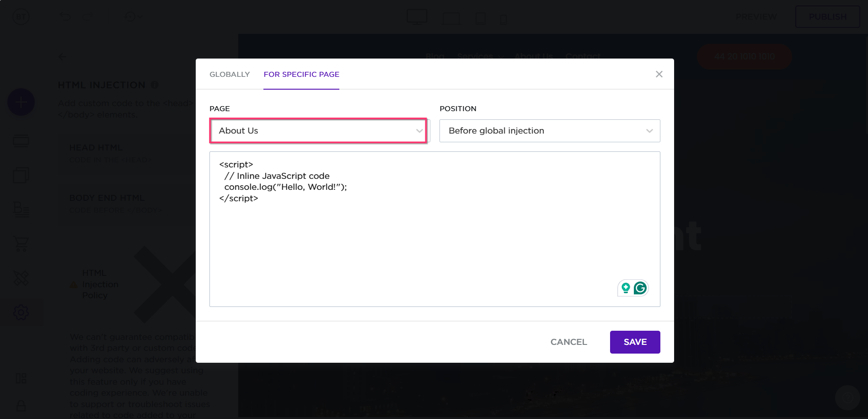Screen dimensions: 868x419
Task: Save the page-specific injection code
Action: click(x=635, y=342)
